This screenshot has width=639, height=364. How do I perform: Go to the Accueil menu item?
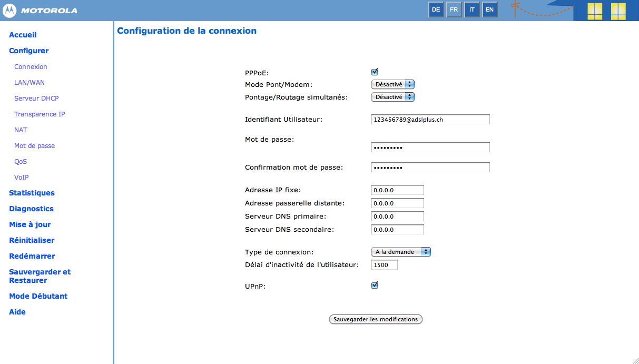tap(22, 35)
